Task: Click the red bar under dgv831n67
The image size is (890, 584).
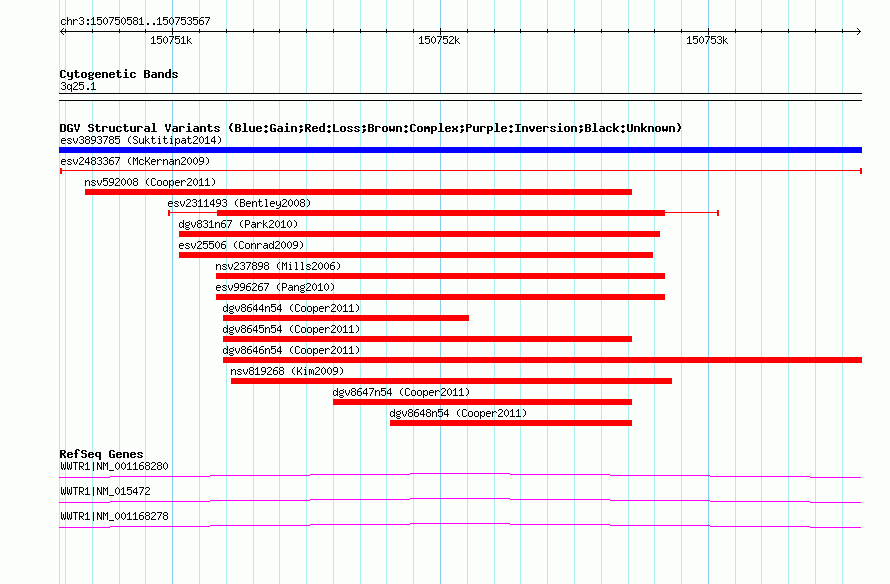Action: [x=419, y=234]
